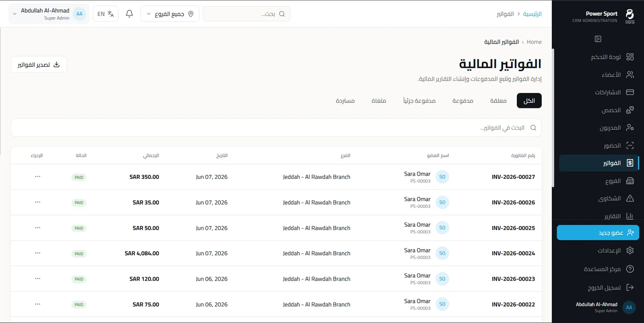Switch language with the EN button
The height and width of the screenshot is (323, 644).
click(105, 14)
